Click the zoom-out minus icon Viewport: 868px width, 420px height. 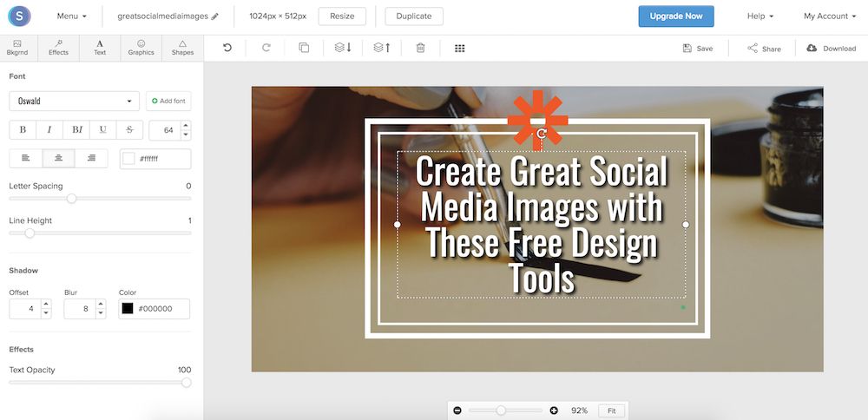[x=457, y=410]
